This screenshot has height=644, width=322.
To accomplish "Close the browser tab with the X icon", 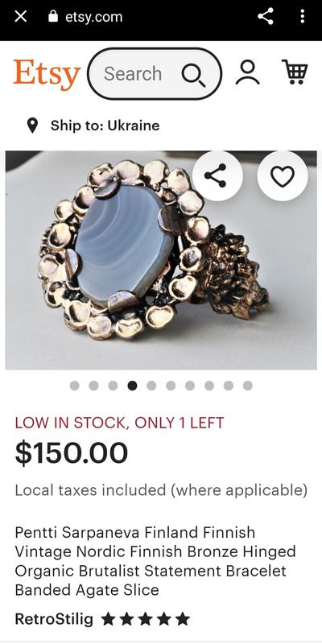I will coord(20,17).
